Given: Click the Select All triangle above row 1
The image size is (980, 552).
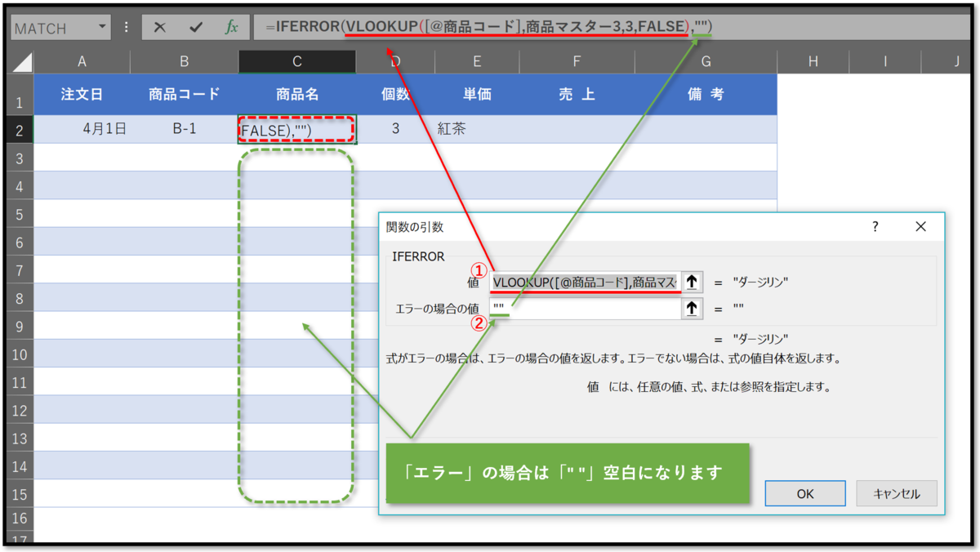Looking at the screenshot, I should (20, 60).
